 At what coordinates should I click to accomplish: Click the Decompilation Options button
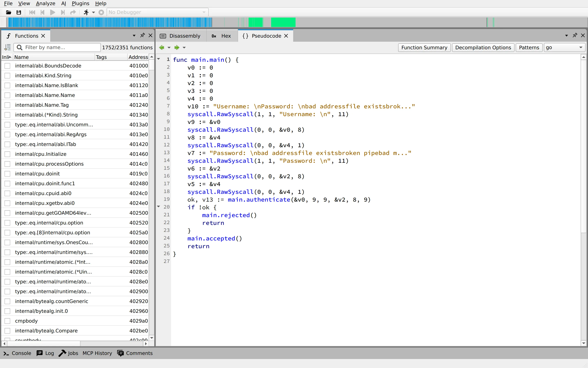(x=483, y=47)
